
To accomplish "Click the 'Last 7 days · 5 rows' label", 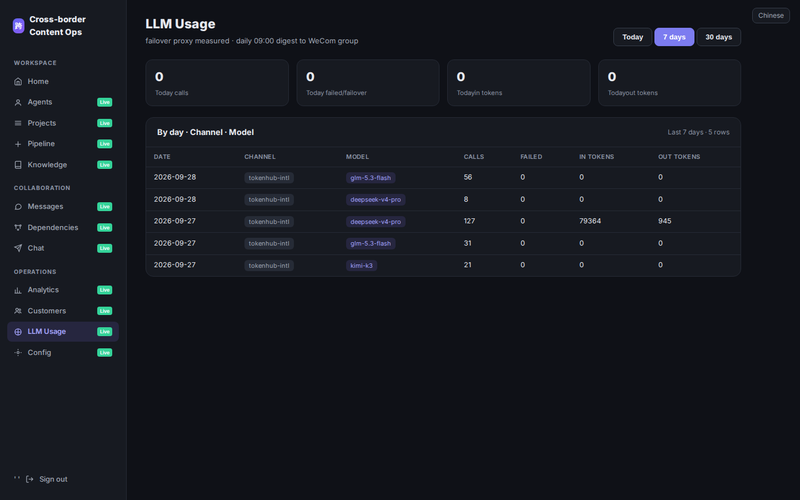I will (x=698, y=132).
